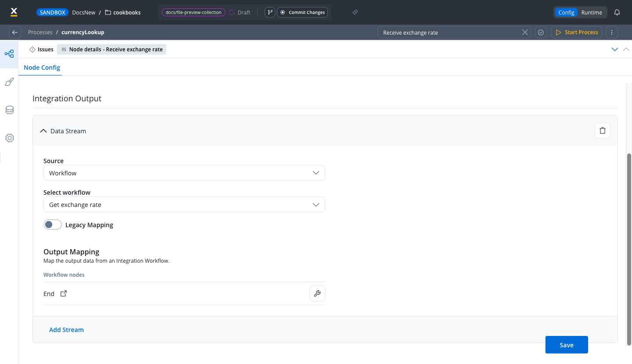This screenshot has height=364, width=632.
Task: Click the git branch icon
Action: coord(270,12)
